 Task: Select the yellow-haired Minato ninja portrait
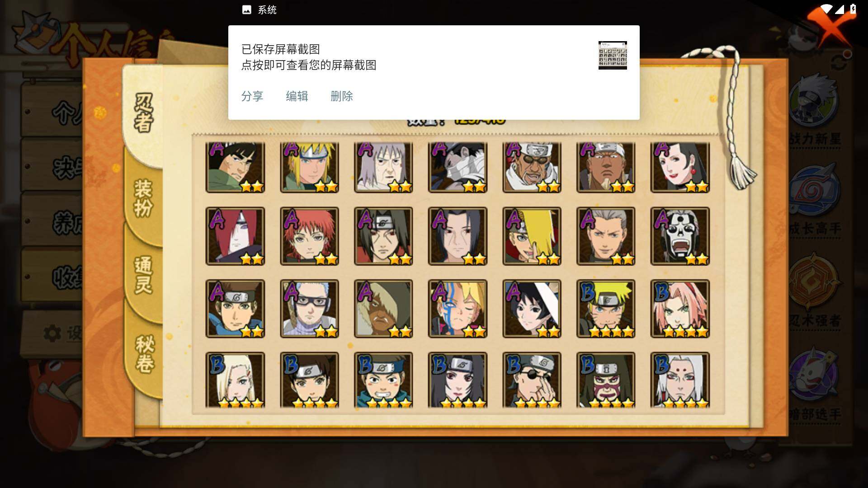pyautogui.click(x=309, y=167)
